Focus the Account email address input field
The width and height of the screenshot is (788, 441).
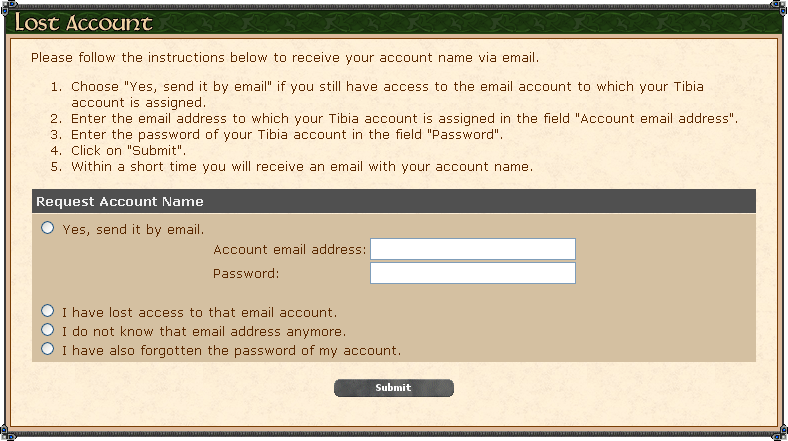(473, 249)
